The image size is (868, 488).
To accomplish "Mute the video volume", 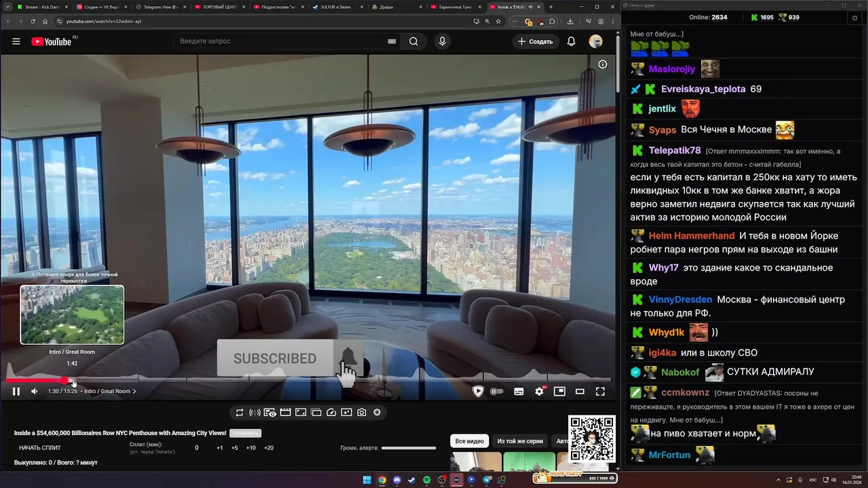I will click(35, 391).
